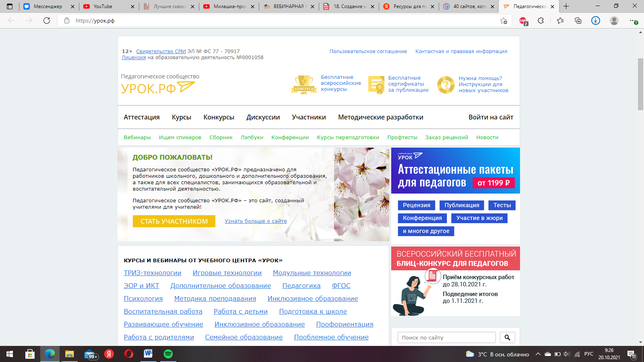Viewport: 644px width, 362px height.
Task: Open the Конкурсы menu item
Action: click(x=219, y=117)
